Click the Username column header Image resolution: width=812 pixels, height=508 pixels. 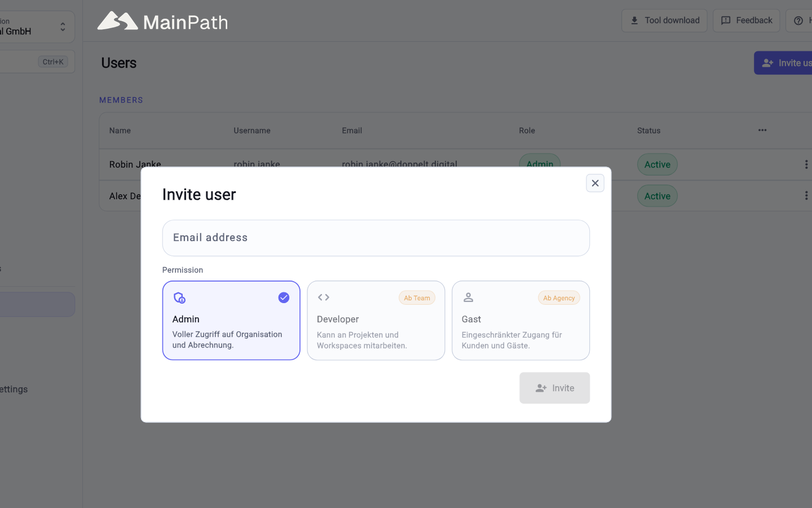click(x=252, y=130)
